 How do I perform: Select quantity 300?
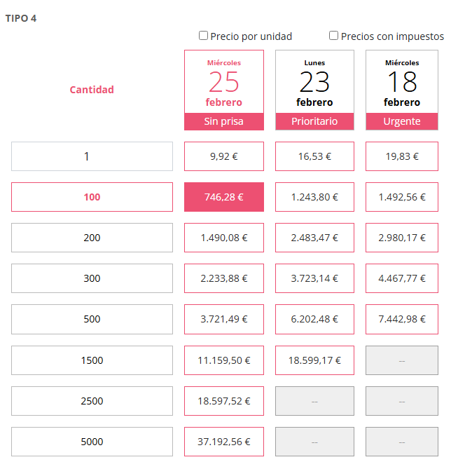[x=92, y=278]
